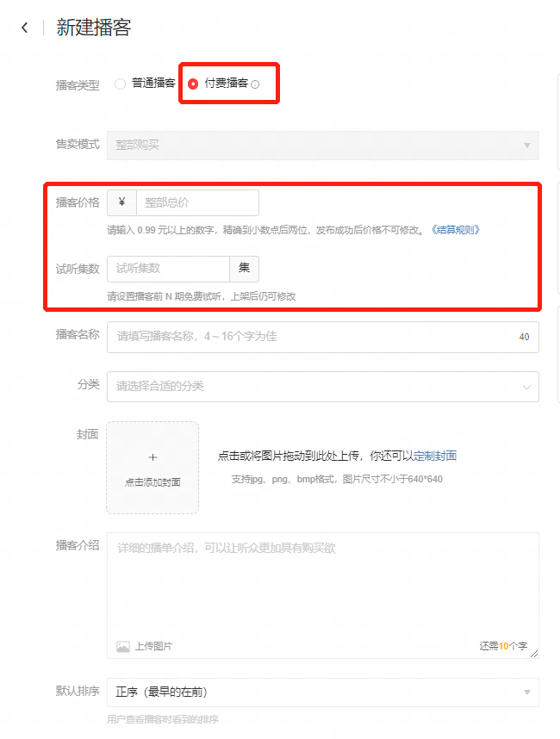
Task: Click the 上传图片 text label
Action: click(x=153, y=646)
